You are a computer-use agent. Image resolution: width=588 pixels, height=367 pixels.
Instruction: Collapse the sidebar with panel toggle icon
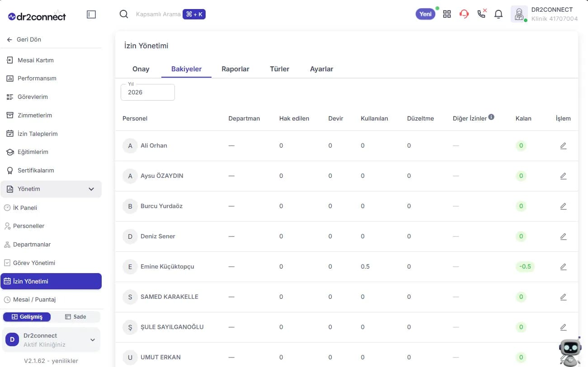[x=91, y=15]
